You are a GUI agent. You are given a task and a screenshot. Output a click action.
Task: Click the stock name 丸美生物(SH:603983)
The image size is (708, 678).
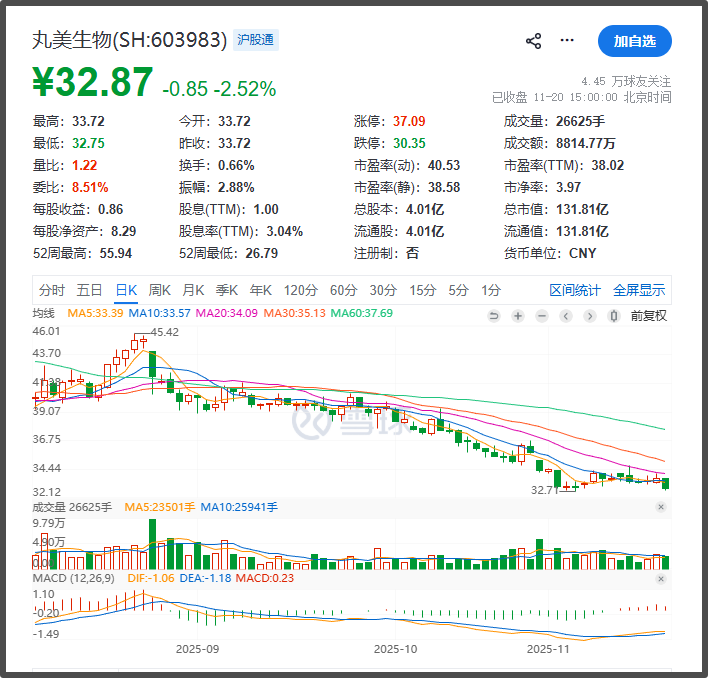coord(129,40)
